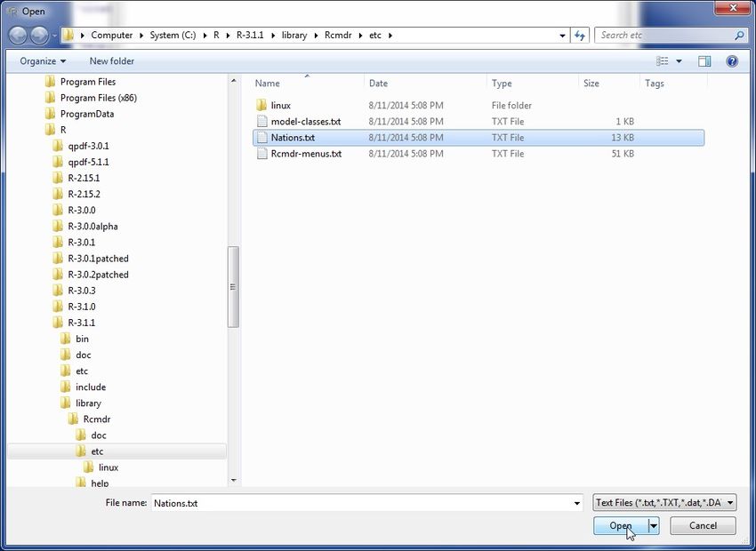
Task: Select the R-3.0.2patched tree folder
Action: [x=98, y=275]
